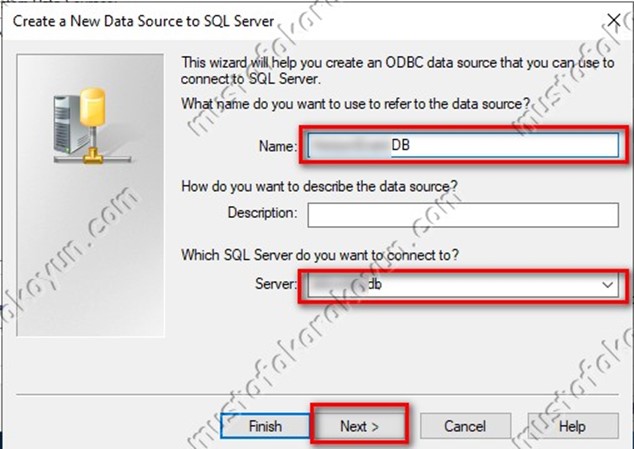Click the yellow database cylinder icon
The width and height of the screenshot is (634, 449).
[93, 107]
